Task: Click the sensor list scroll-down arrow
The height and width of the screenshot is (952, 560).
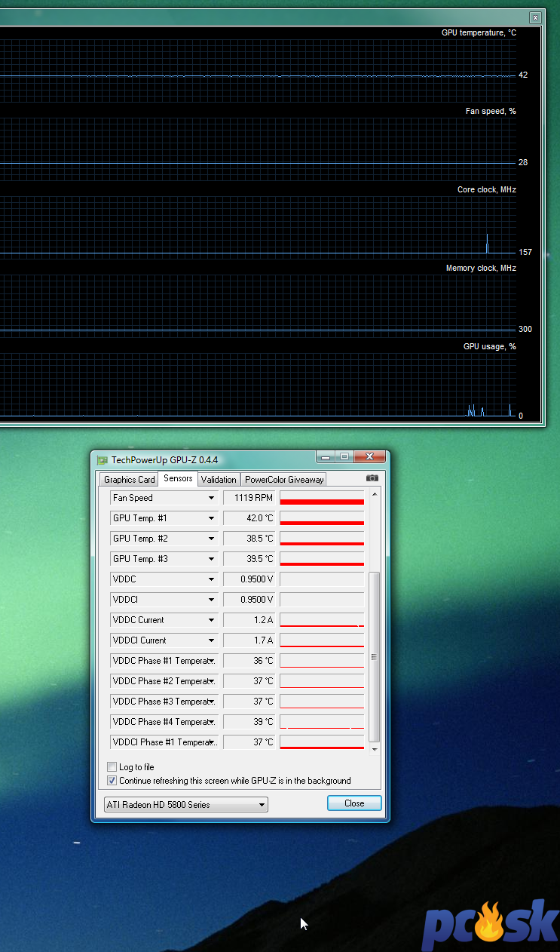Action: (x=374, y=749)
